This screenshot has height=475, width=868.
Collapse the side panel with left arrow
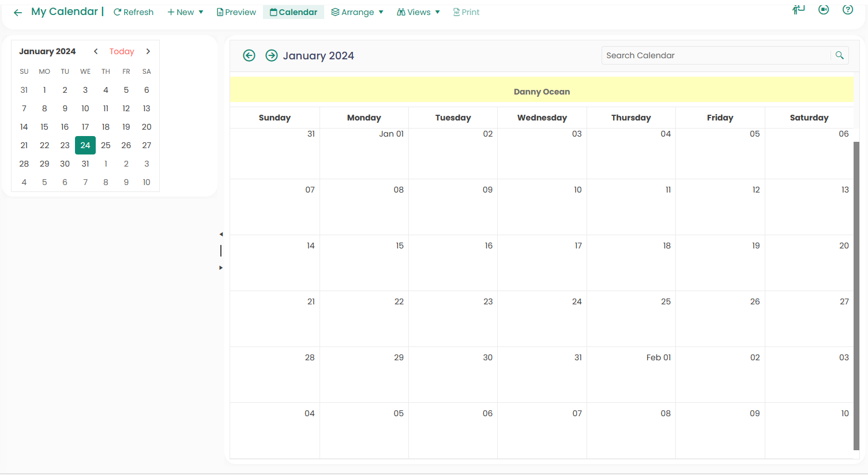coord(221,234)
